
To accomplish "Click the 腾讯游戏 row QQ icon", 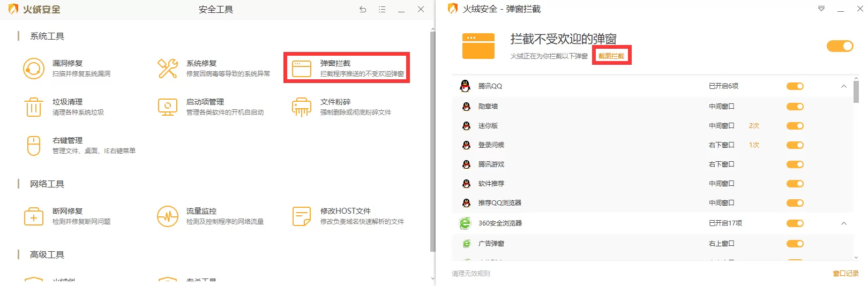I will click(x=466, y=164).
